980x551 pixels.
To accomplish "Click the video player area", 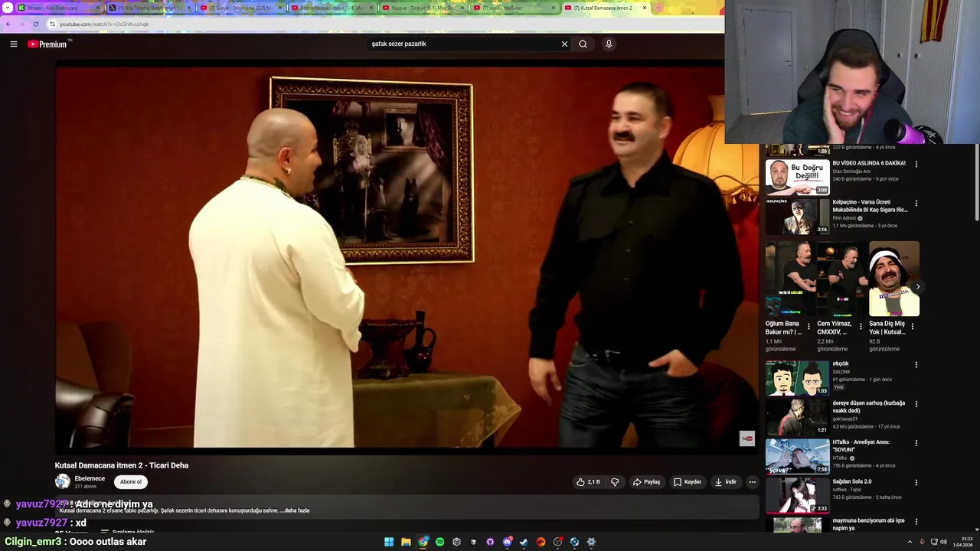I will pos(406,256).
